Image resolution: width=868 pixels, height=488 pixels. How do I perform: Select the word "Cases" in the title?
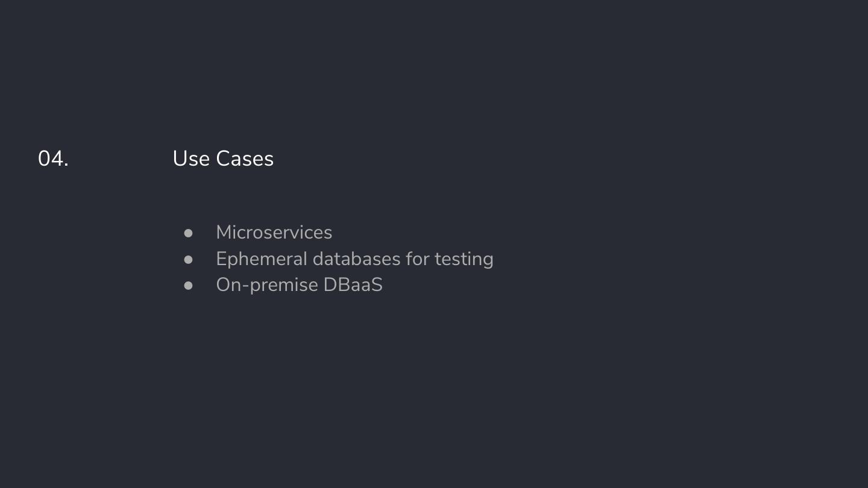[x=245, y=159]
